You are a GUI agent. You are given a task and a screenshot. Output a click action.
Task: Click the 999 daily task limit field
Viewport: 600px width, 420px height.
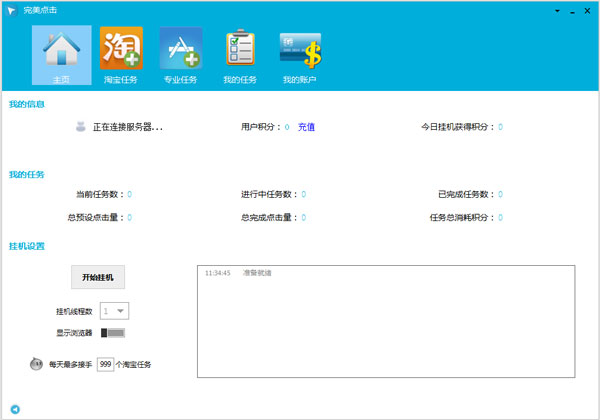point(105,364)
